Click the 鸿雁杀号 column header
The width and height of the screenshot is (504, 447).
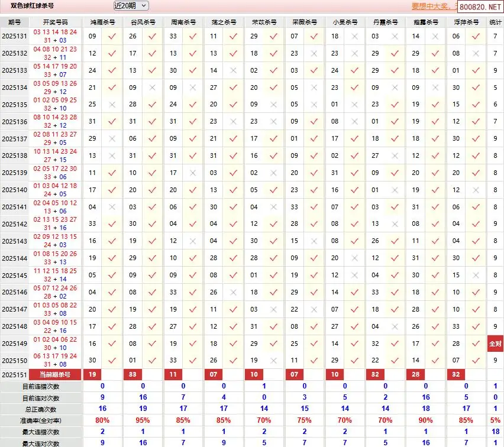102,22
